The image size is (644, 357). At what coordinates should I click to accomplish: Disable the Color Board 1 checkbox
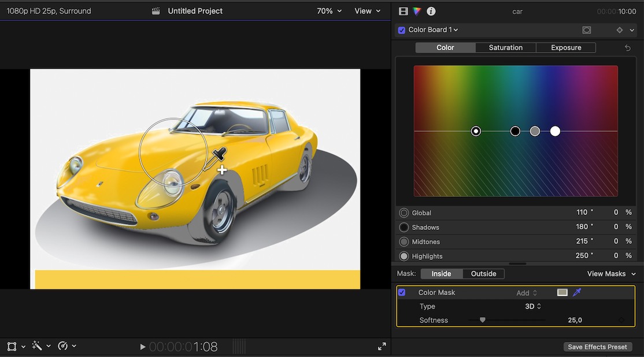tap(402, 30)
